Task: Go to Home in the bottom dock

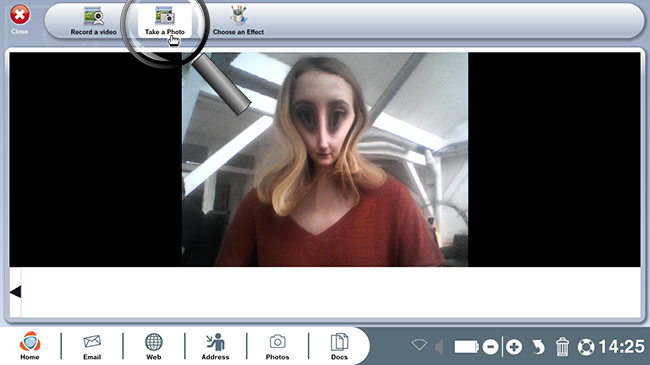Action: click(x=30, y=346)
